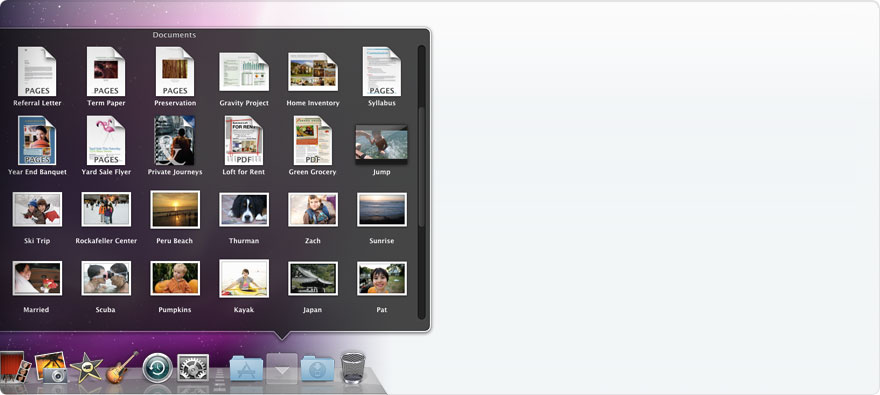Image resolution: width=880 pixels, height=395 pixels.
Task: Open Time Machine from the Dock
Action: pyautogui.click(x=157, y=368)
